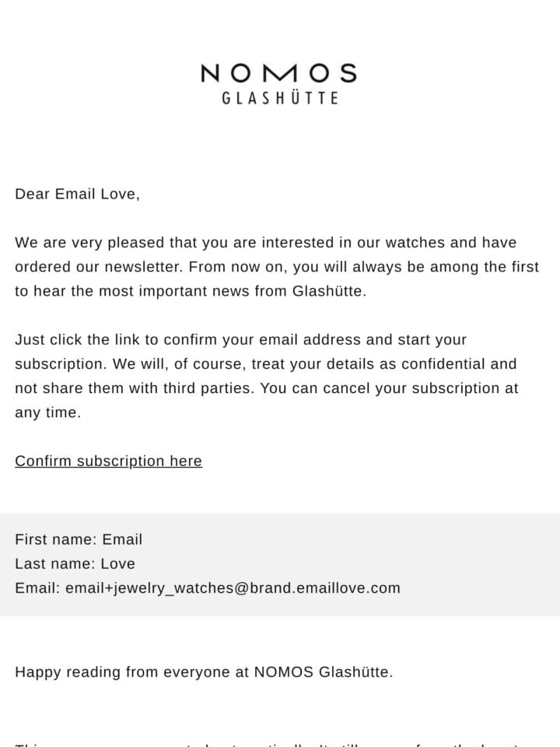The image size is (560, 747).
Task: Open the Confirm subscription here link
Action: pos(109,461)
